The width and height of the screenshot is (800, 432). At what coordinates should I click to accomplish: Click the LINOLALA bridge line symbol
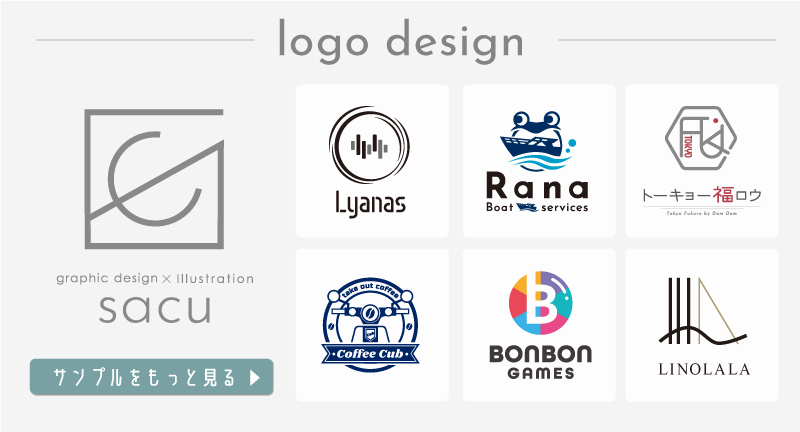click(x=703, y=311)
